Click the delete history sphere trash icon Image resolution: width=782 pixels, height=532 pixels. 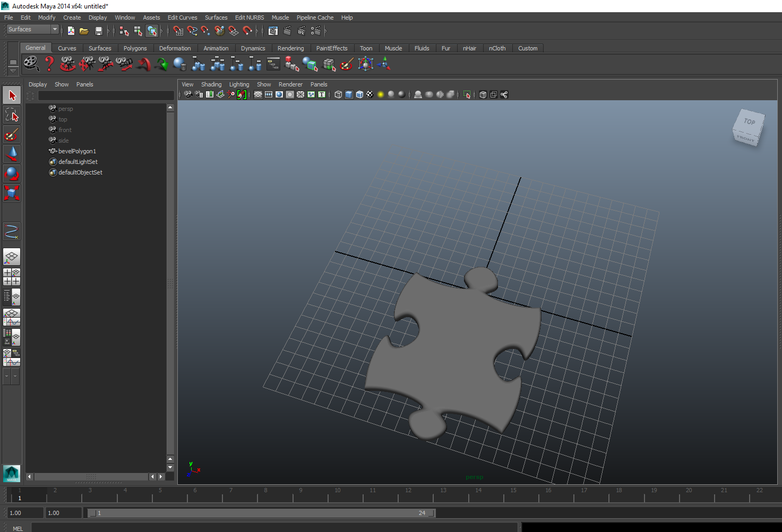180,64
